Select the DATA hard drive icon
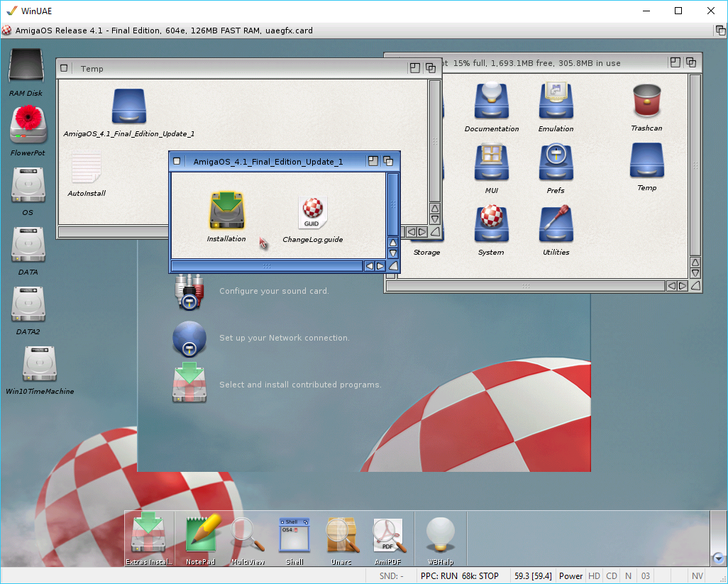The width and height of the screenshot is (728, 584). coord(28,245)
